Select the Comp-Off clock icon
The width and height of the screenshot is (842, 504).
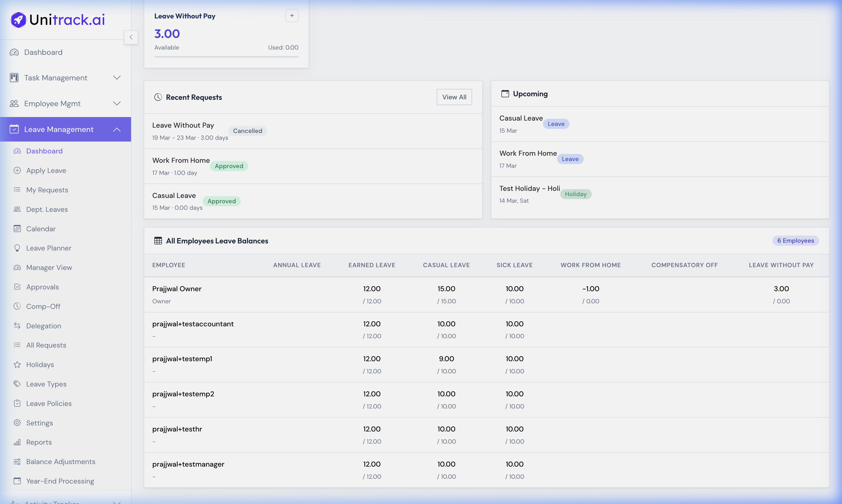pyautogui.click(x=18, y=306)
